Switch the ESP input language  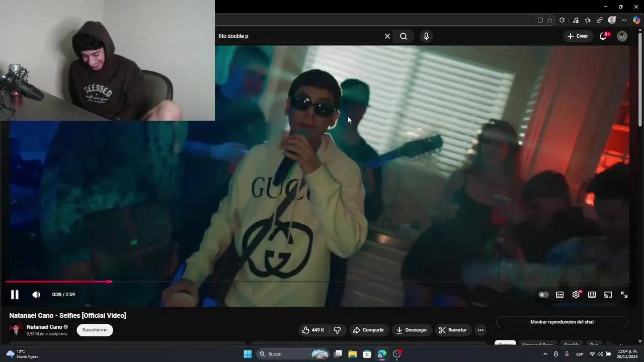(x=580, y=354)
